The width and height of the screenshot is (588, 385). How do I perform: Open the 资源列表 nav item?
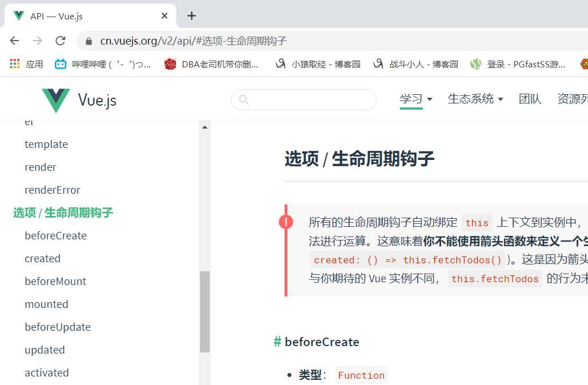click(573, 99)
